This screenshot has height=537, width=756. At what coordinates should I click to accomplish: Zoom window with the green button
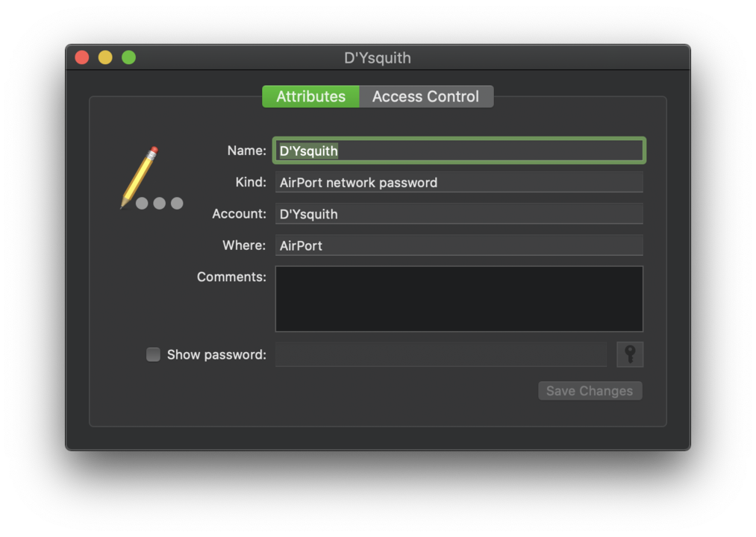[x=128, y=57]
